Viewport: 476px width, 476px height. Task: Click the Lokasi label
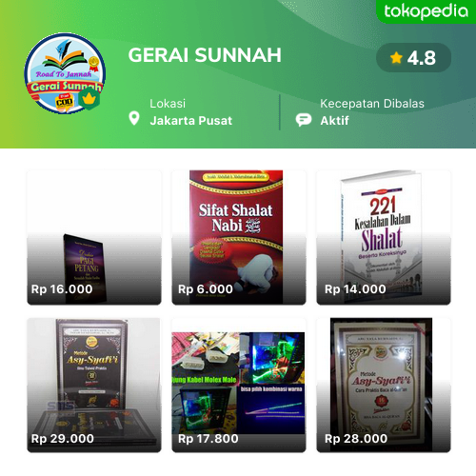168,104
